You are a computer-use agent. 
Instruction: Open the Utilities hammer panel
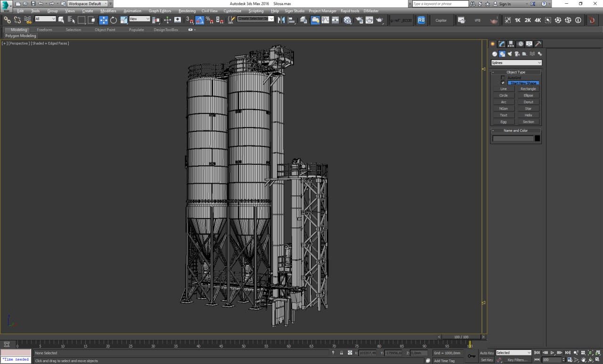pyautogui.click(x=538, y=44)
